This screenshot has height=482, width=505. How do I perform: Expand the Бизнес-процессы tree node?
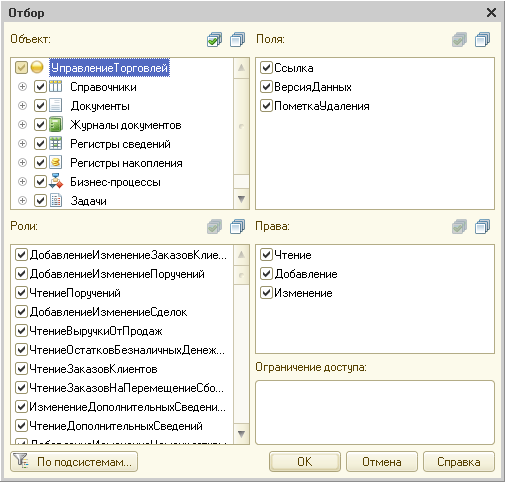[x=22, y=182]
